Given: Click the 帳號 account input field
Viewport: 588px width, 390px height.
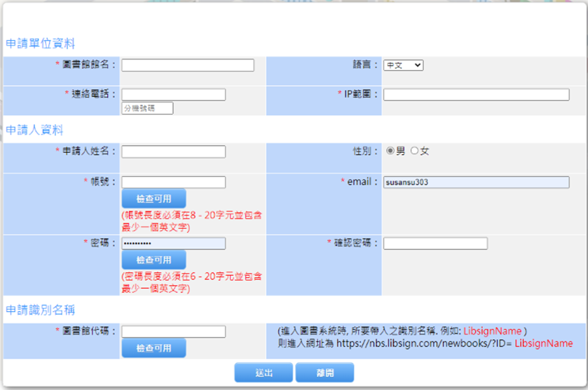Looking at the screenshot, I should click(x=173, y=182).
